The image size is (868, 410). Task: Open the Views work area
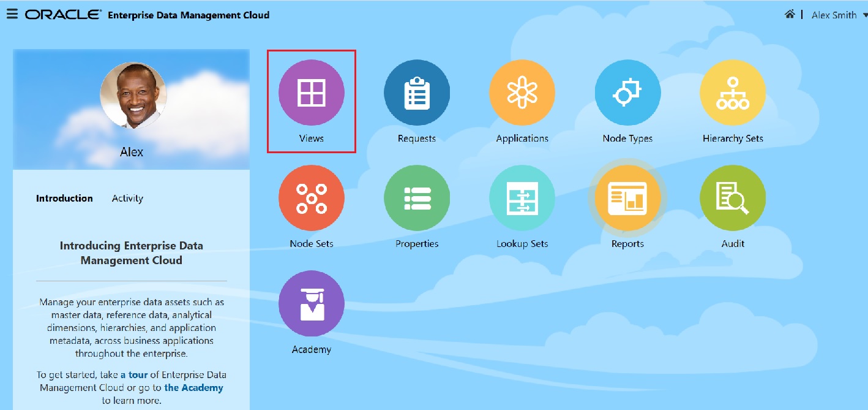(x=312, y=92)
